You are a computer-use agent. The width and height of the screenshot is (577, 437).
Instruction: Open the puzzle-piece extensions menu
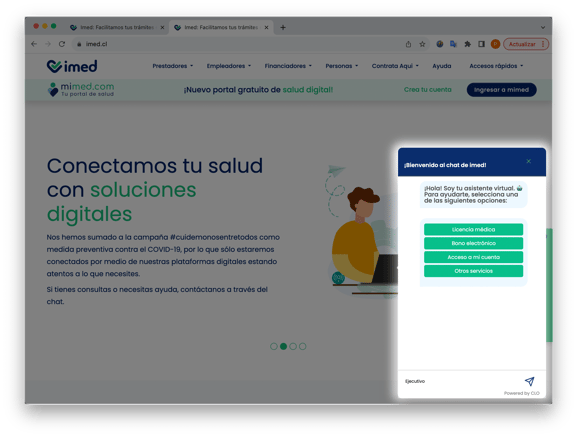(467, 44)
